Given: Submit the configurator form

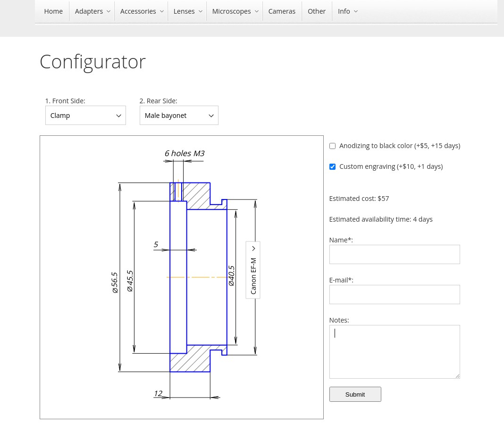Looking at the screenshot, I should click(x=355, y=394).
